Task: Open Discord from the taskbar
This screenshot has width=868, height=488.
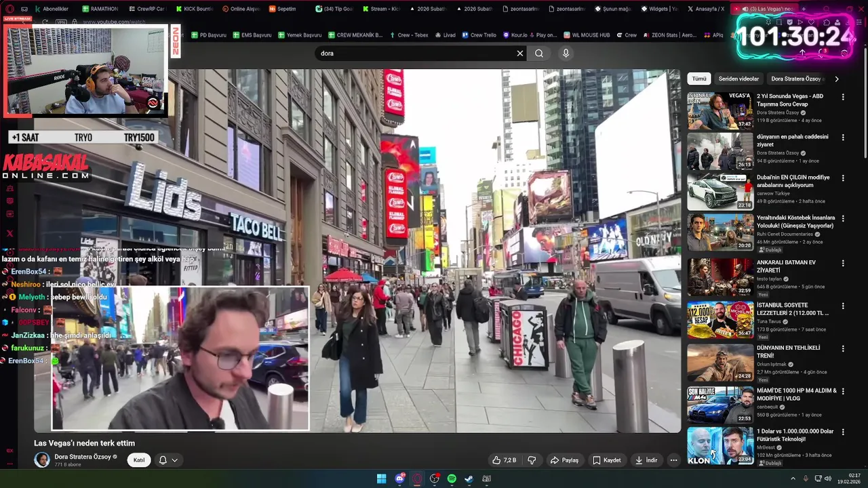Action: (399, 479)
